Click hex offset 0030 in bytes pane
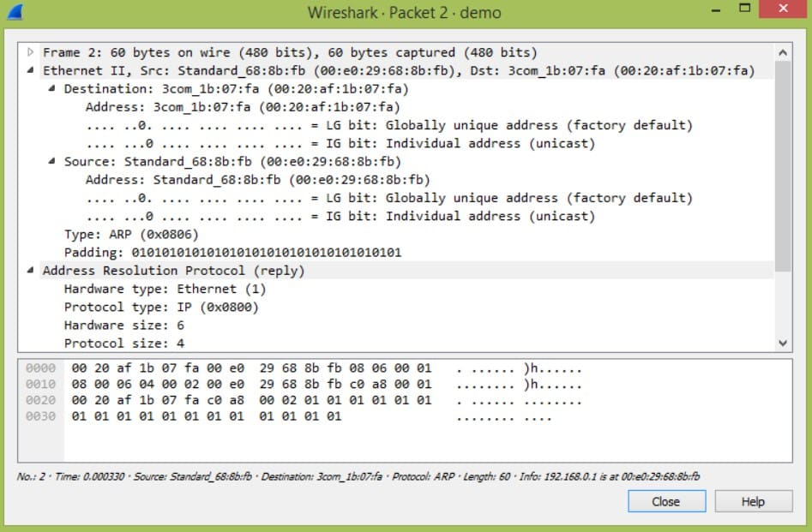Image resolution: width=812 pixels, height=532 pixels. 40,416
